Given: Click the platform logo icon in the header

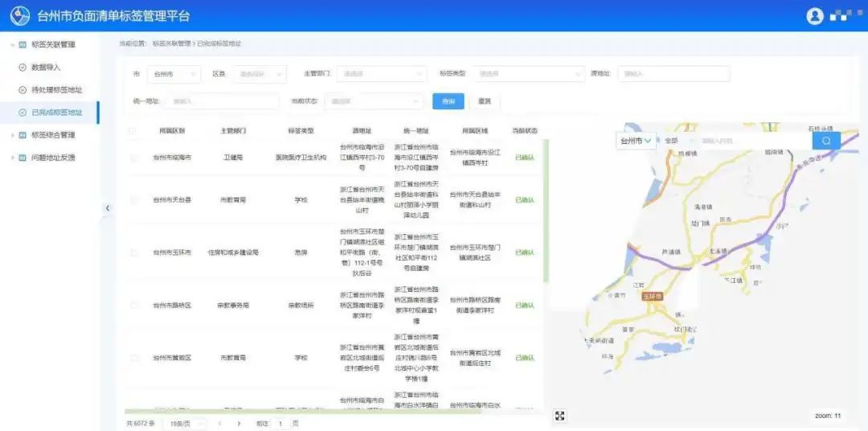Looking at the screenshot, I should coord(20,15).
